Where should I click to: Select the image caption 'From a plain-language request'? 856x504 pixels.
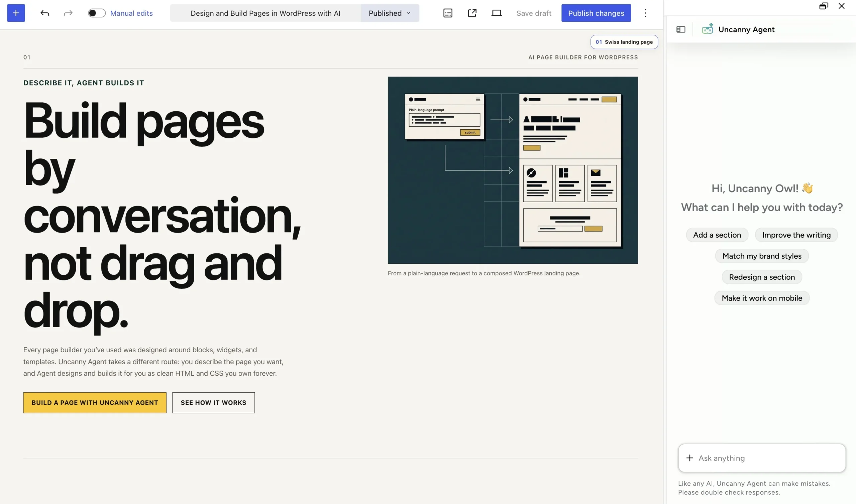(484, 273)
